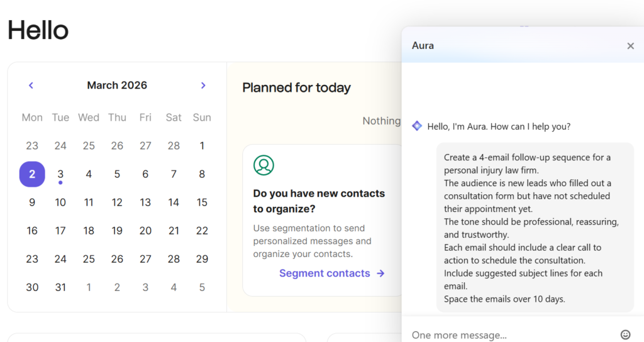Image resolution: width=644 pixels, height=342 pixels.
Task: Click the user's email sequence prompt message
Action: pyautogui.click(x=535, y=228)
